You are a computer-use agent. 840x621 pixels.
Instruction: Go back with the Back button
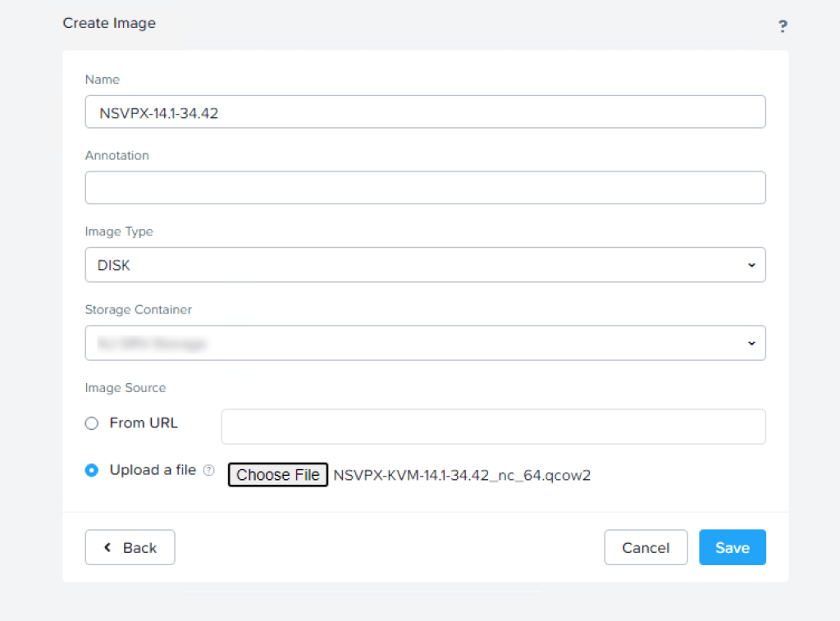(x=130, y=547)
